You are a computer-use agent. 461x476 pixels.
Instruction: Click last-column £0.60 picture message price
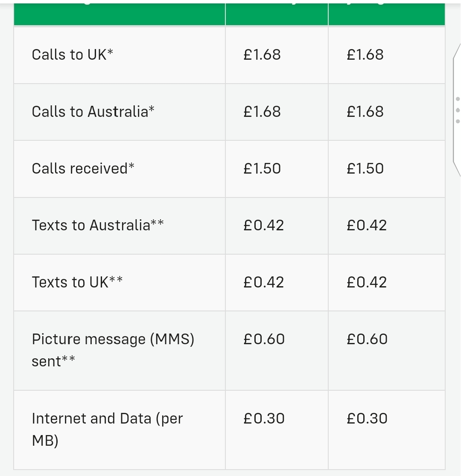[367, 339]
